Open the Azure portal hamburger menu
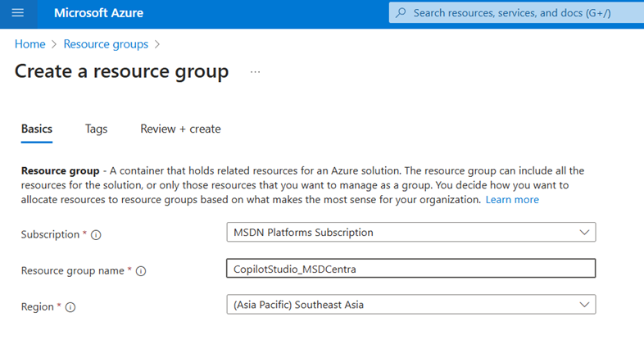This screenshot has width=644, height=349. point(18,13)
